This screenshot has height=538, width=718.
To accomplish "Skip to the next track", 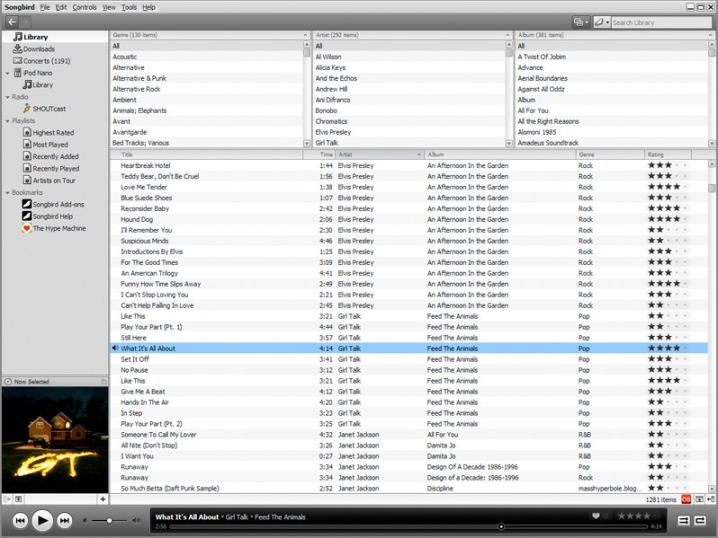I will click(64, 521).
